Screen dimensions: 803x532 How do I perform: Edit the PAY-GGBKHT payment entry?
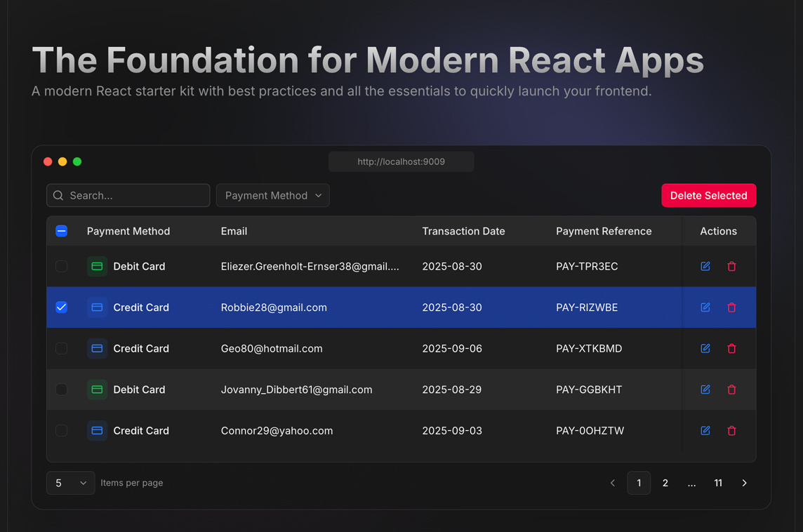pos(705,390)
